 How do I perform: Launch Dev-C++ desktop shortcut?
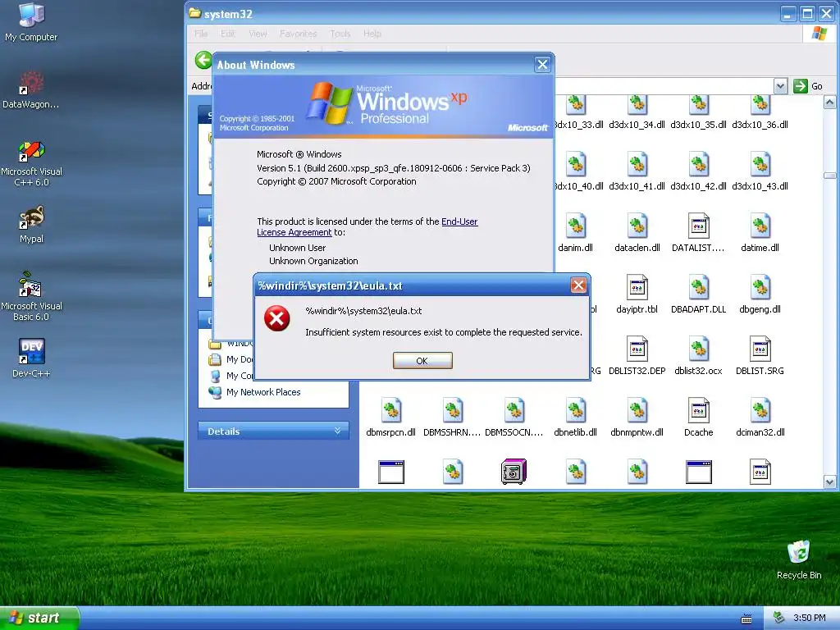click(31, 358)
